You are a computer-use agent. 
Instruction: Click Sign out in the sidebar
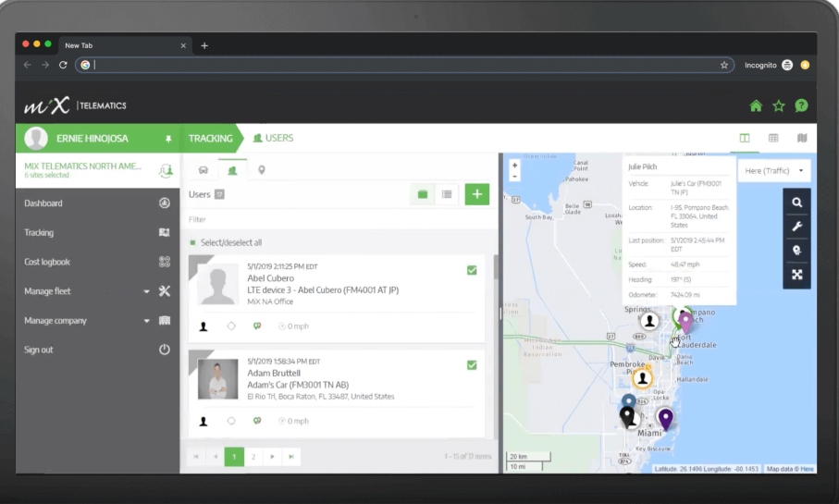pyautogui.click(x=39, y=350)
